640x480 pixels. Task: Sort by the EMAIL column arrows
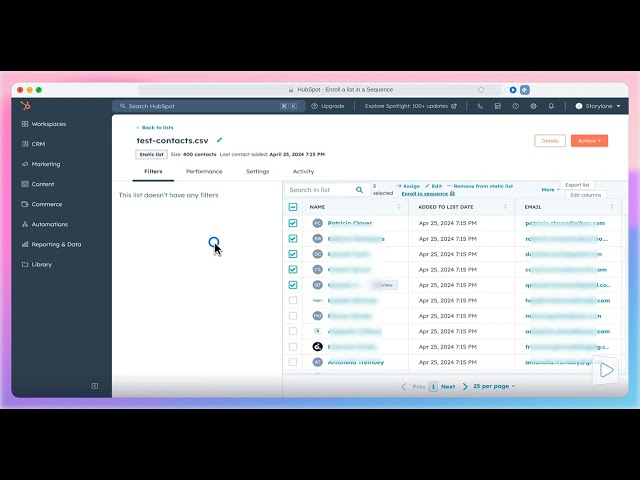(612, 207)
